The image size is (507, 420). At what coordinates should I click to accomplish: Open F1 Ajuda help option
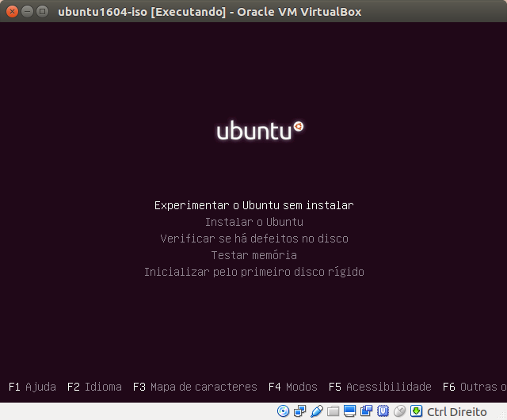coord(32,387)
